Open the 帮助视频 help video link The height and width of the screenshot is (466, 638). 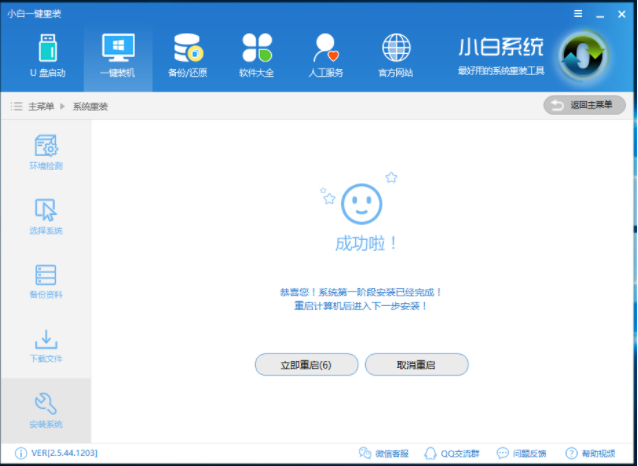598,453
